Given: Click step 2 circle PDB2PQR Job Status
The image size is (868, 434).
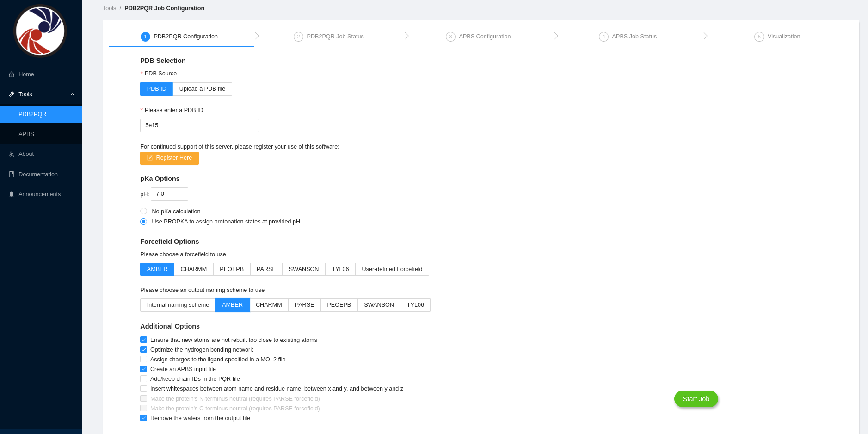Looking at the screenshot, I should point(298,37).
